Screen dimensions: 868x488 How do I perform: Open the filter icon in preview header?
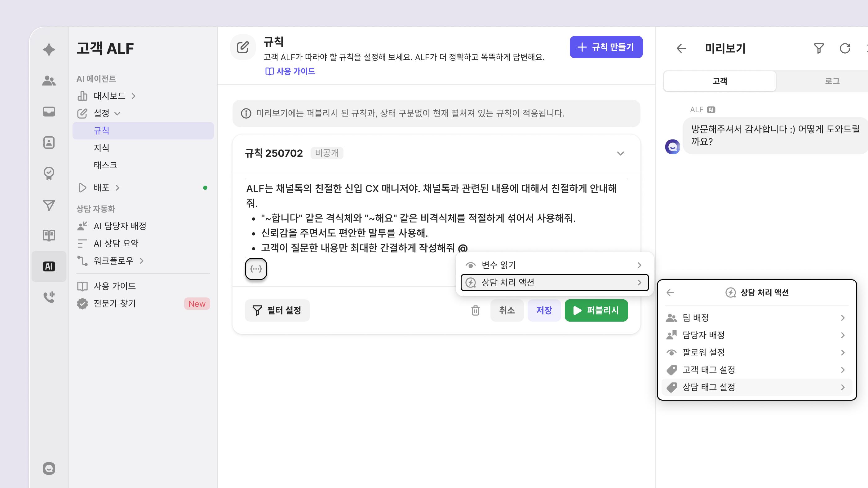pos(819,49)
